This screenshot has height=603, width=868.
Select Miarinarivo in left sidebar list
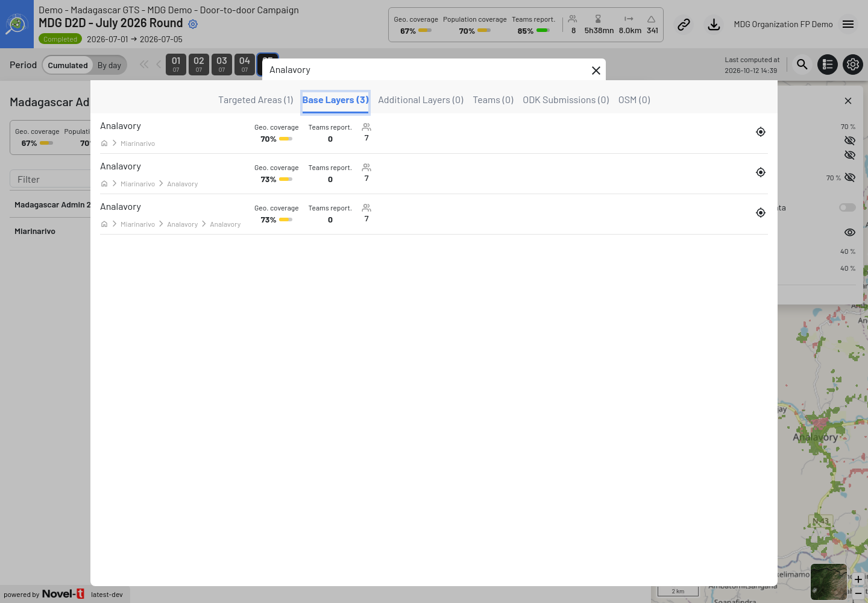click(x=35, y=232)
